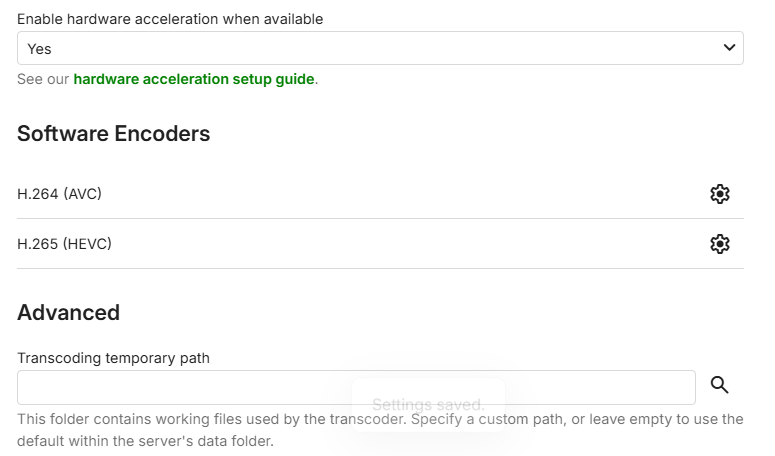
Task: Open H.265 (HEVC) encoder settings gear
Action: click(x=719, y=244)
